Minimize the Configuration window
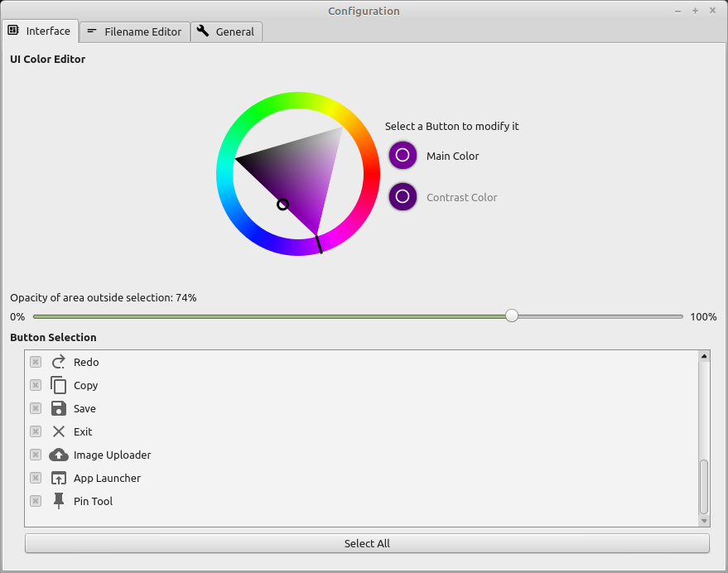Image resolution: width=728 pixels, height=573 pixels. pyautogui.click(x=677, y=11)
